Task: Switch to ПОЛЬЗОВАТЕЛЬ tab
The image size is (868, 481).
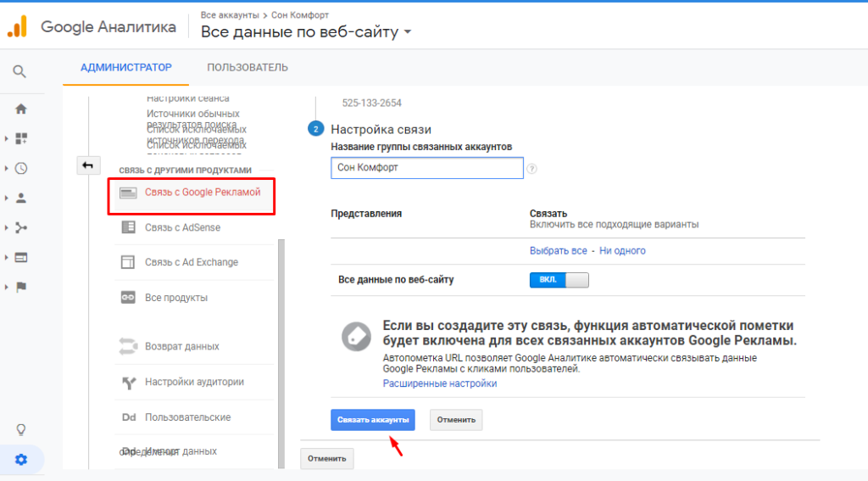Action: click(x=248, y=68)
